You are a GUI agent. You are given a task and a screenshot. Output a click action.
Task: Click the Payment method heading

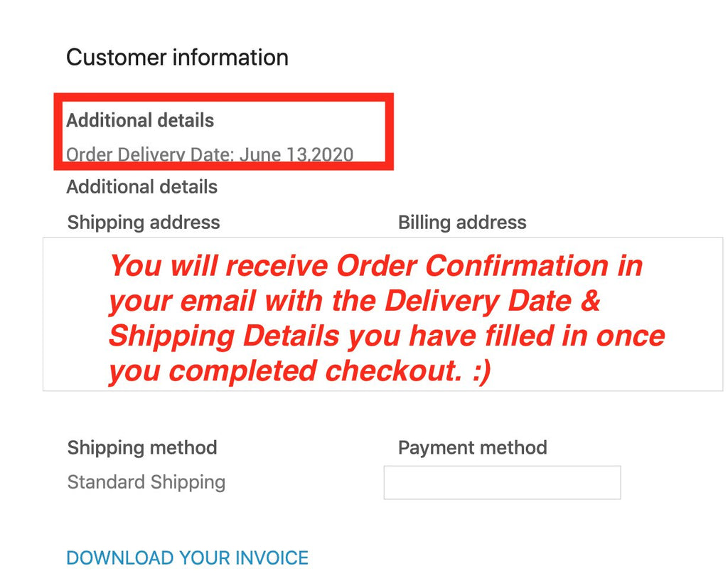472,447
